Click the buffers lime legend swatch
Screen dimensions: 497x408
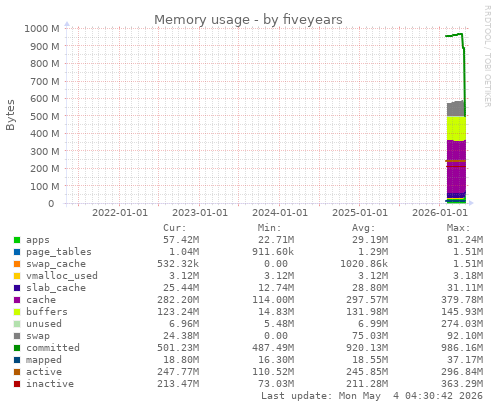coord(17,312)
